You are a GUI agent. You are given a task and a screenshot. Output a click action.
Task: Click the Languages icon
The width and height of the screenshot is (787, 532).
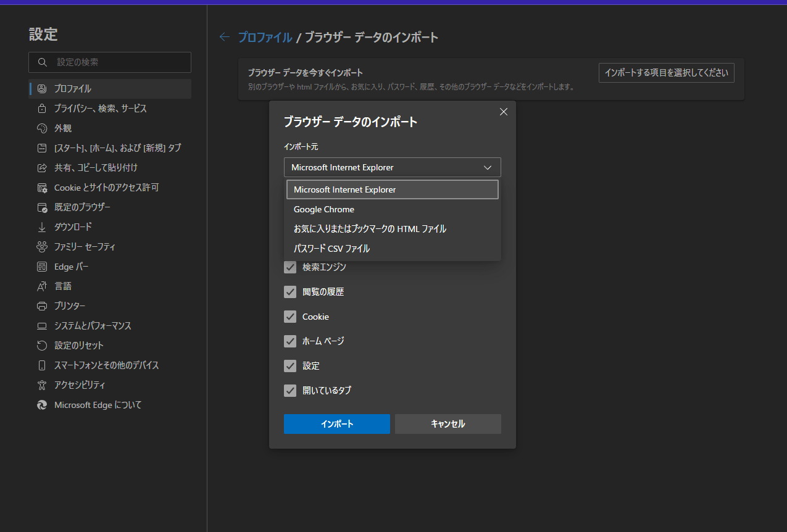click(x=42, y=286)
